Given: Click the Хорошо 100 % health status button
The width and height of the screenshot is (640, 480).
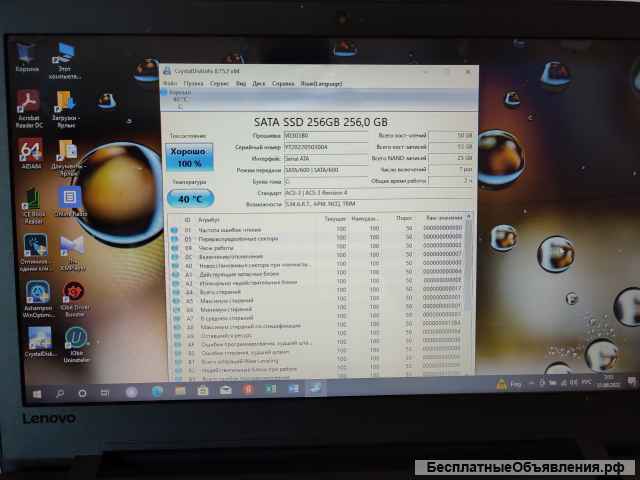Looking at the screenshot, I should coord(189,157).
